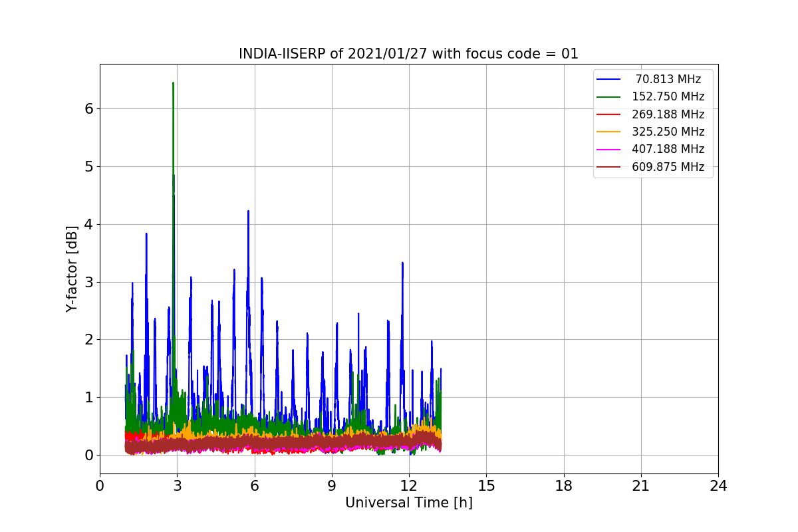Image resolution: width=798 pixels, height=532 pixels.
Task: Click x-axis tick label '0'
Action: click(x=100, y=485)
